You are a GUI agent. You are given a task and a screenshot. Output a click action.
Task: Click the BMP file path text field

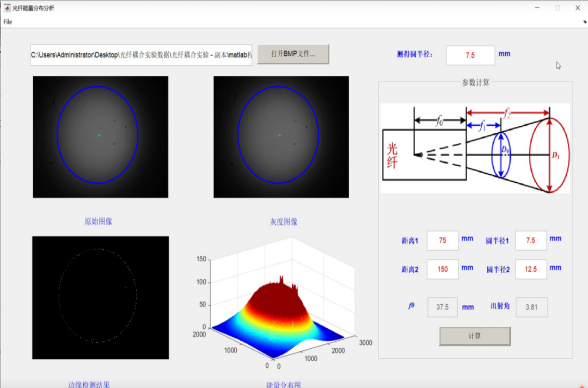point(141,55)
